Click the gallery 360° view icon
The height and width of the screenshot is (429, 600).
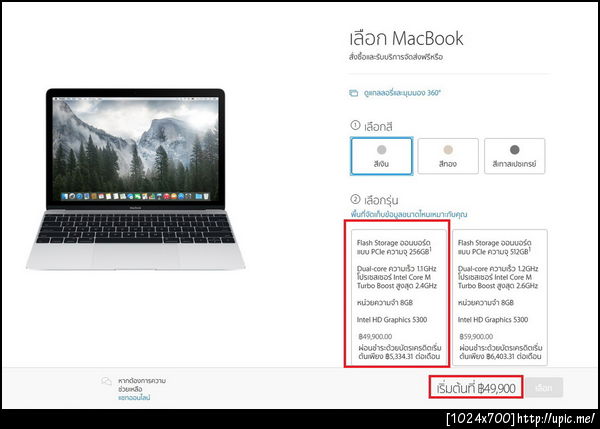[x=353, y=93]
